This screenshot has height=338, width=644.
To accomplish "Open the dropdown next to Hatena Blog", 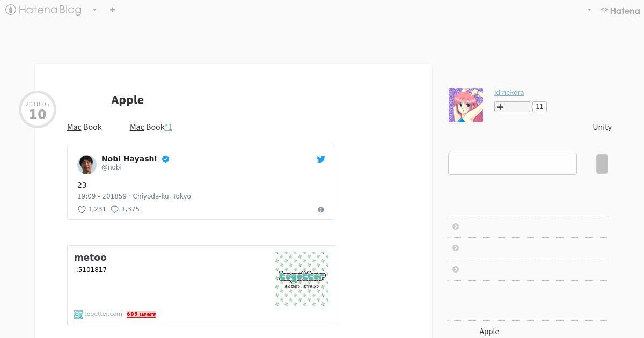I will pos(94,10).
